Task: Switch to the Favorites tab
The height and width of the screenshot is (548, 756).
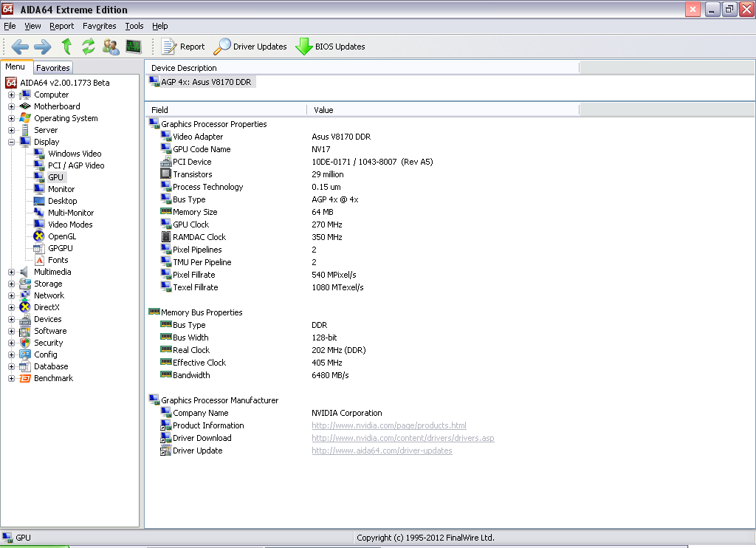Action: click(53, 68)
